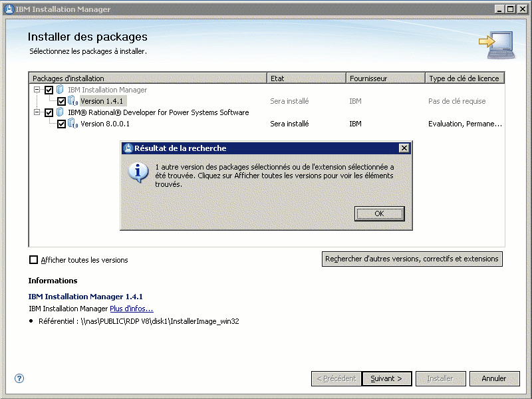Click the IBM Installation Manager package icon
This screenshot has height=399, width=532.
click(60, 90)
